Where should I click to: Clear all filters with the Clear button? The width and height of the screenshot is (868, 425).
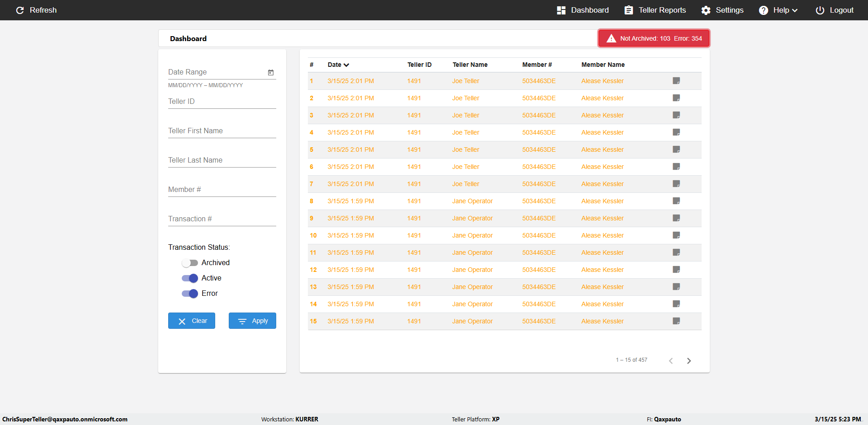point(192,321)
